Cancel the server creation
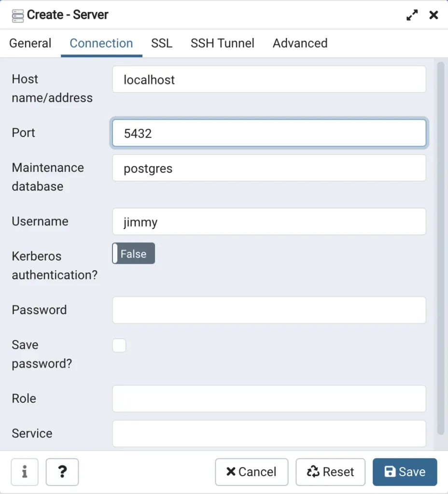Image resolution: width=448 pixels, height=494 pixels. tap(252, 472)
